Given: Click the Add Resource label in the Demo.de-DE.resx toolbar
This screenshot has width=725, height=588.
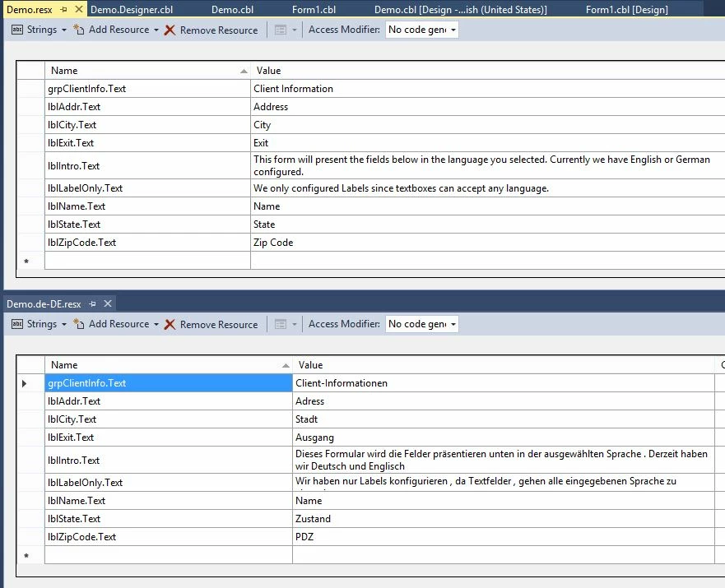Looking at the screenshot, I should point(119,324).
